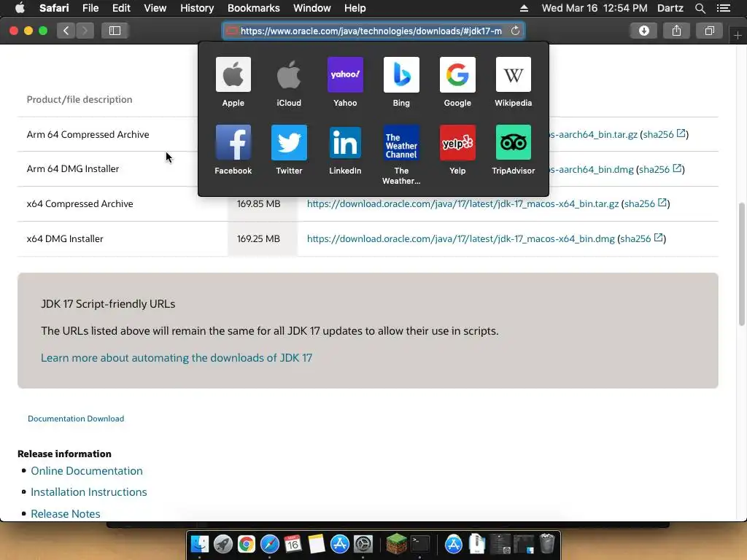Open Minecraft grass block in Dock
The width and height of the screenshot is (747, 560).
(396, 544)
